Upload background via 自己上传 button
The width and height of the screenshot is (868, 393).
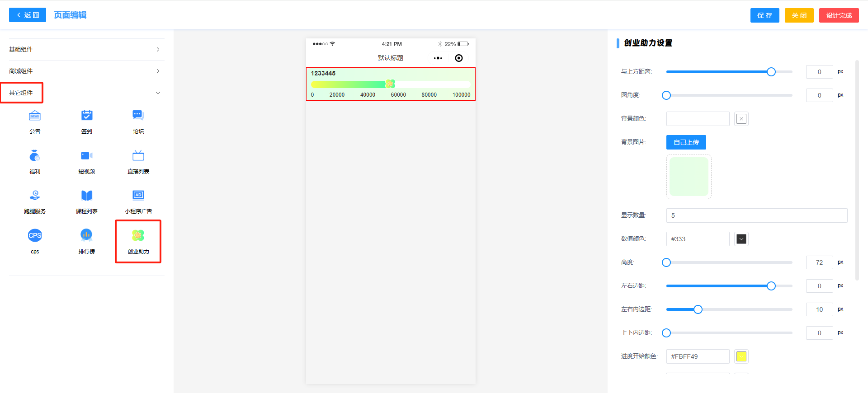686,142
